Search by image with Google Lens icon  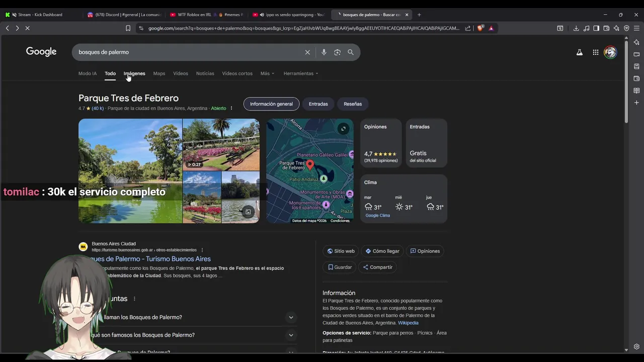coord(337,52)
